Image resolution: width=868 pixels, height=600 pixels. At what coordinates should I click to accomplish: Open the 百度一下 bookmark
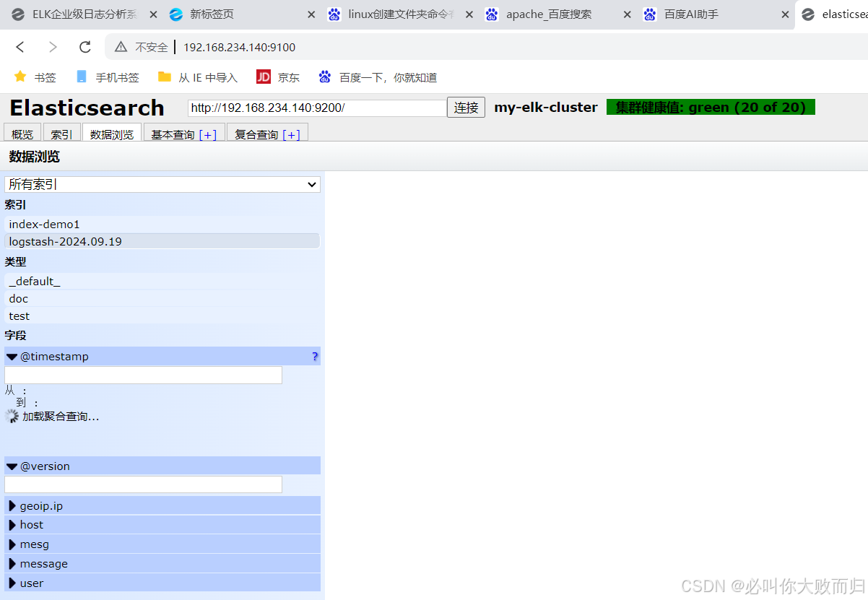[x=378, y=77]
